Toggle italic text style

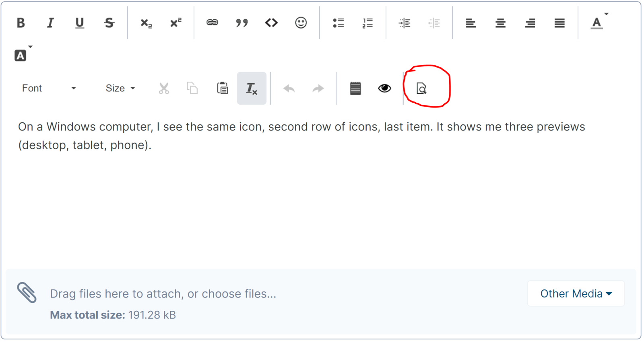coord(50,23)
